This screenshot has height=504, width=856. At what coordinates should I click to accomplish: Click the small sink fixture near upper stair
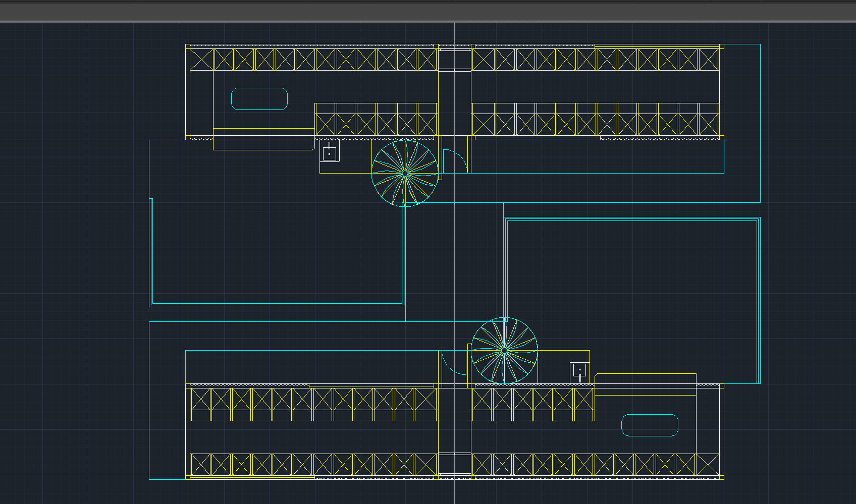pos(331,154)
